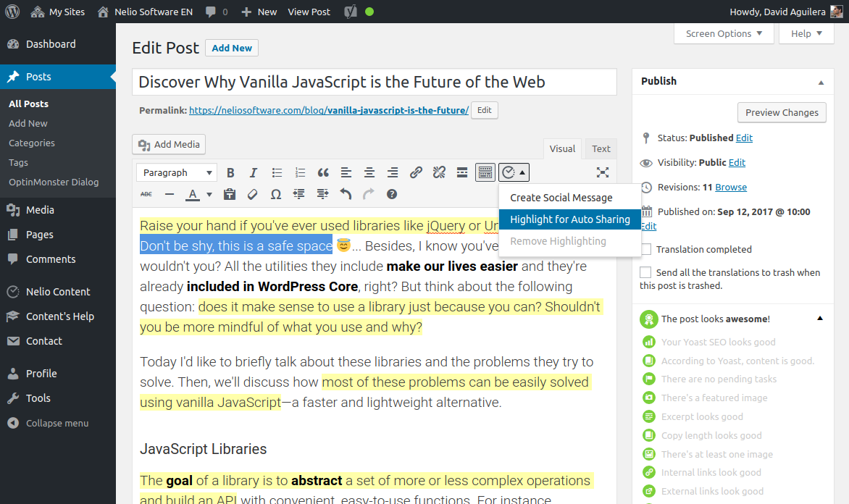The image size is (849, 504).
Task: Toggle bold formatting in the editor toolbar
Action: click(x=230, y=172)
